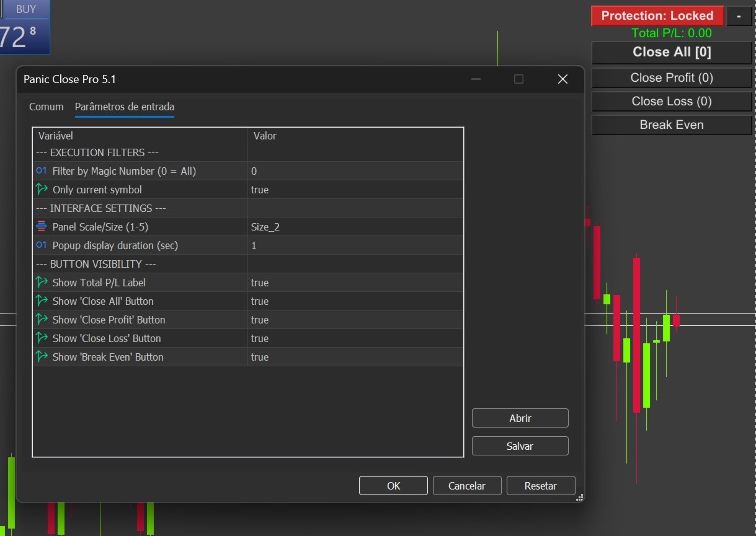756x536 pixels.
Task: Click the dialog title 'Panic Close Pro 5.1'
Action: click(69, 79)
